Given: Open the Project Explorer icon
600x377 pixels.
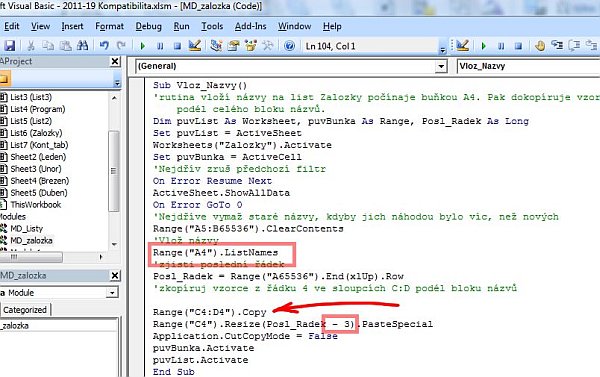Looking at the screenshot, I should click(x=216, y=46).
